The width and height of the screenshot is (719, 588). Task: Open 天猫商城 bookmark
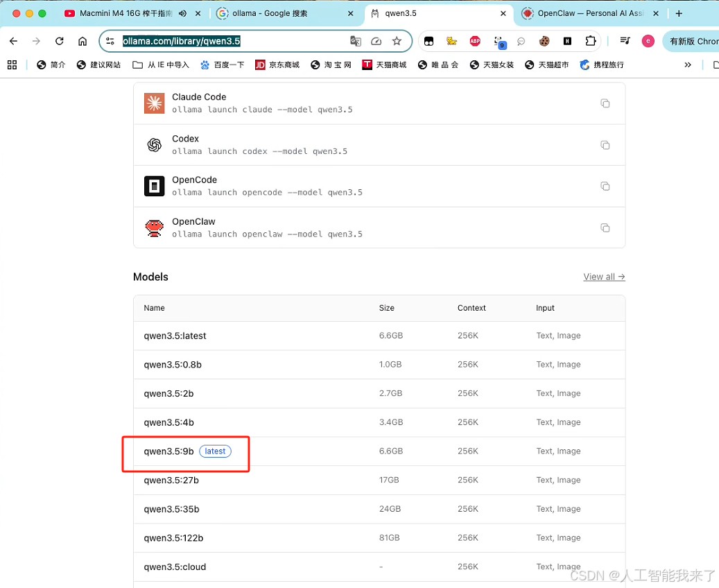(384, 64)
